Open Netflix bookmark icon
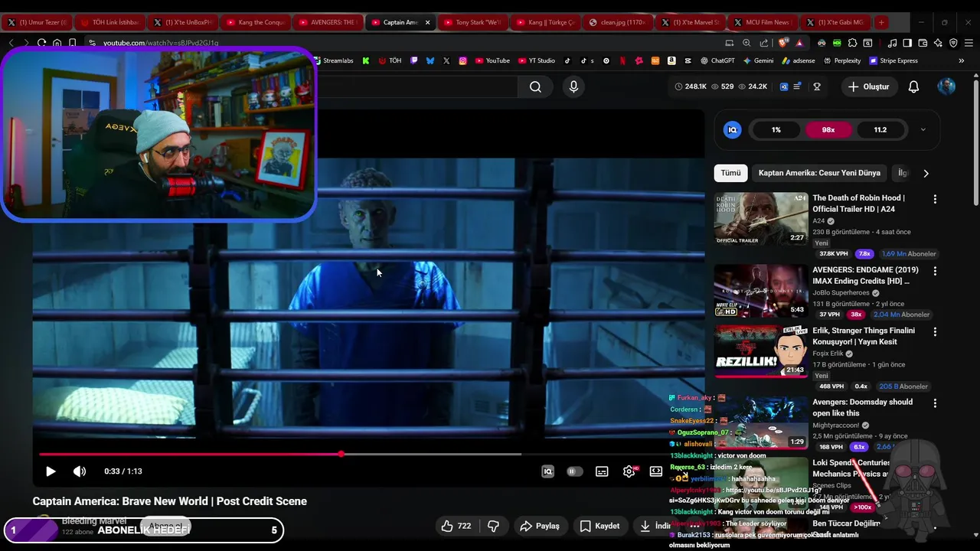The image size is (980, 551). pyautogui.click(x=622, y=60)
